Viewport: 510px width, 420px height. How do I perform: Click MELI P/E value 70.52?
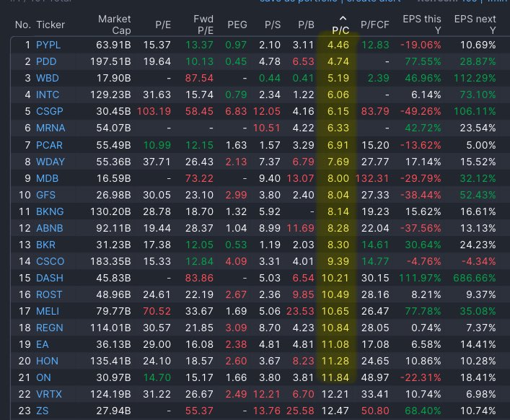tap(157, 311)
